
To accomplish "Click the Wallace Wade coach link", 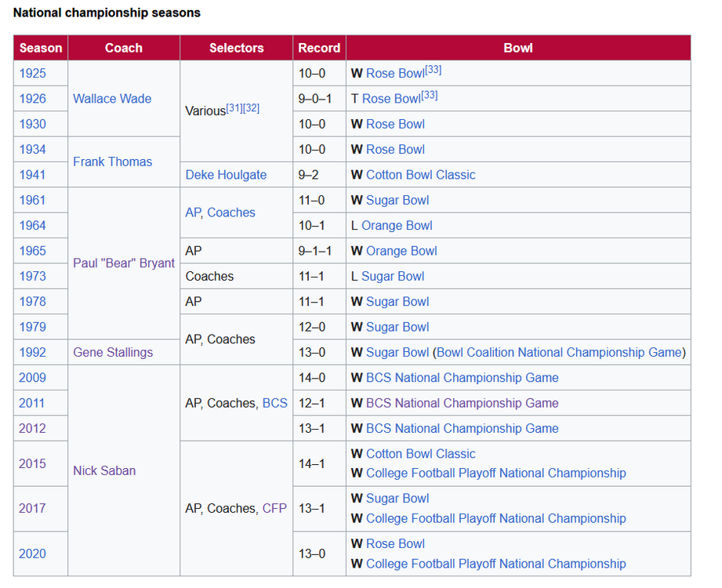I will click(112, 99).
